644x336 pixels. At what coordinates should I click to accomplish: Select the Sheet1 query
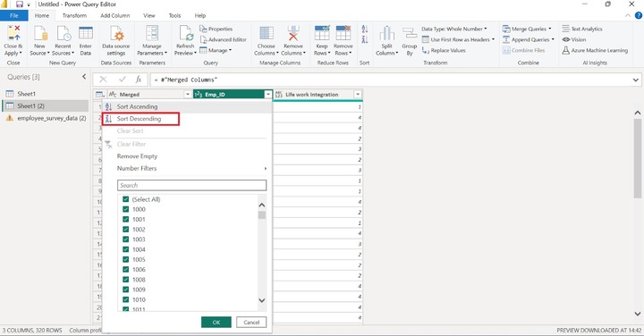tap(45, 94)
